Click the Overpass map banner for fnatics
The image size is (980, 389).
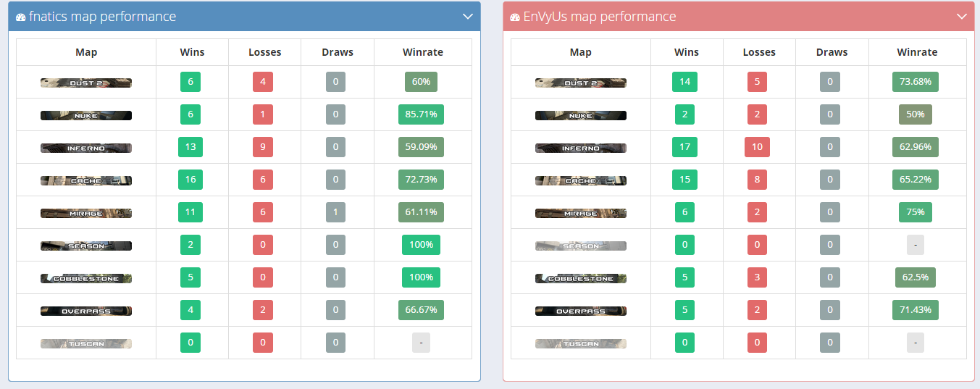point(86,311)
